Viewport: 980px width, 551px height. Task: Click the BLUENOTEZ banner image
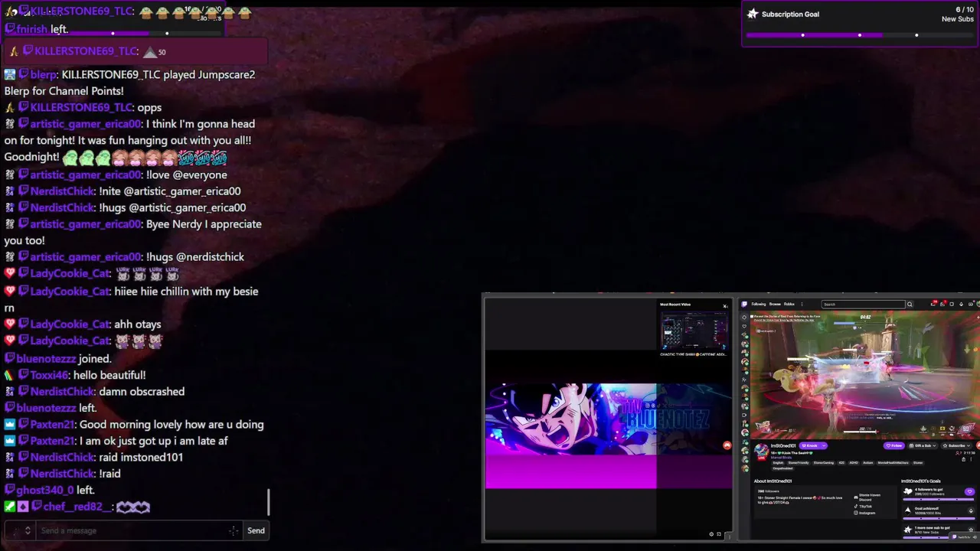608,419
